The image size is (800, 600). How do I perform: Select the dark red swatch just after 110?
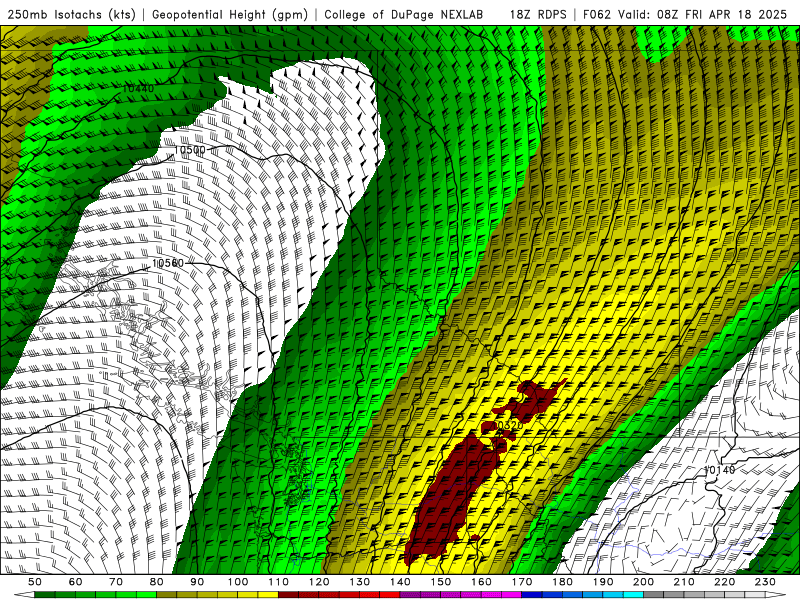click(x=288, y=595)
